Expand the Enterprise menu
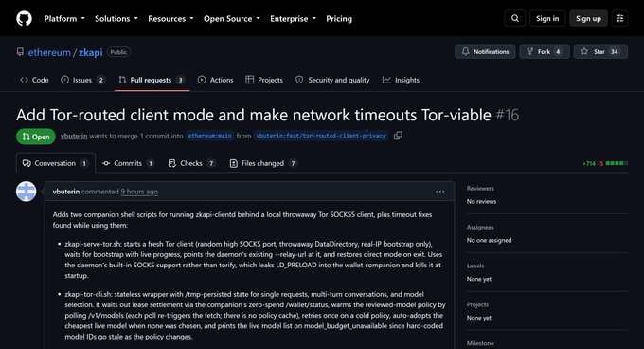 (293, 19)
